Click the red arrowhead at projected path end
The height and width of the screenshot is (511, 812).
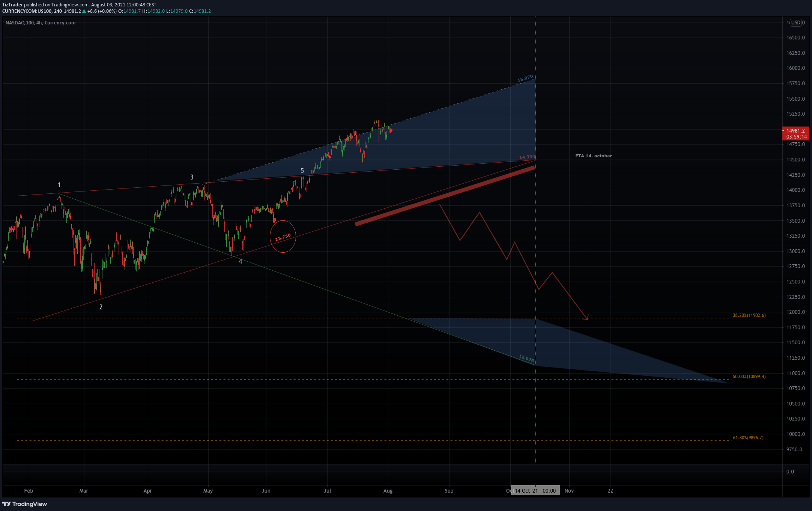(586, 318)
